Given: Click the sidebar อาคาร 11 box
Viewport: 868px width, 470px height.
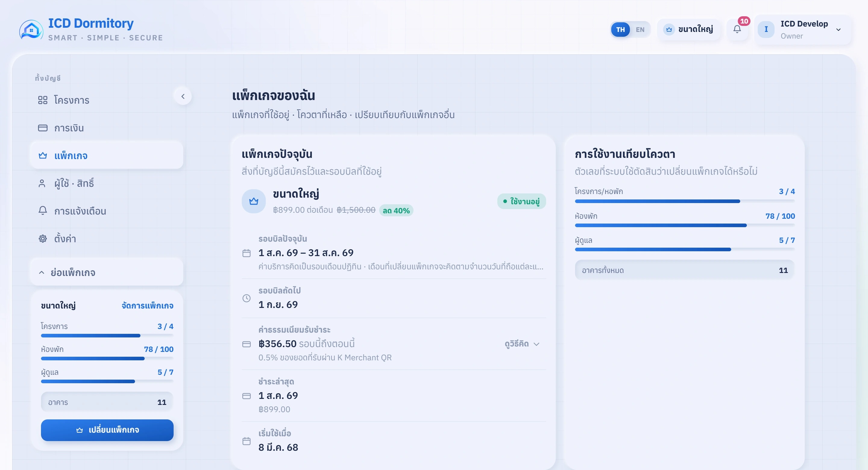Looking at the screenshot, I should (x=107, y=402).
